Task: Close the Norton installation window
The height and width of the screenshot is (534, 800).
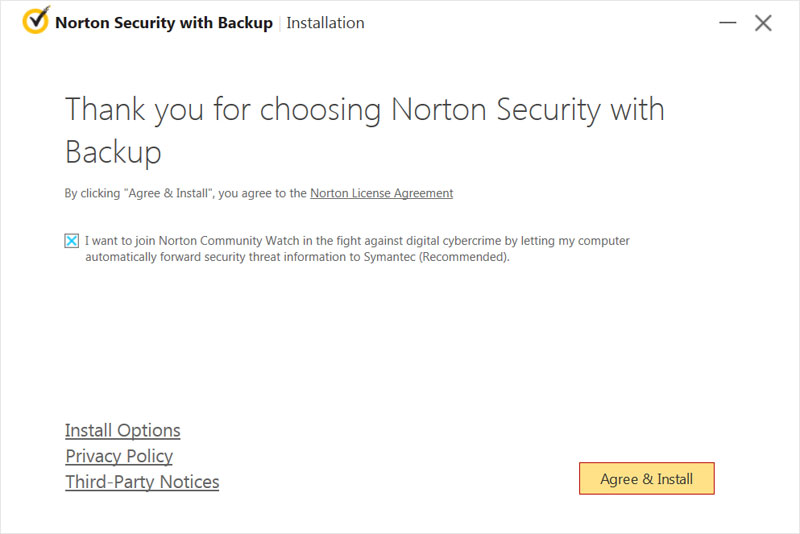Action: [x=763, y=22]
